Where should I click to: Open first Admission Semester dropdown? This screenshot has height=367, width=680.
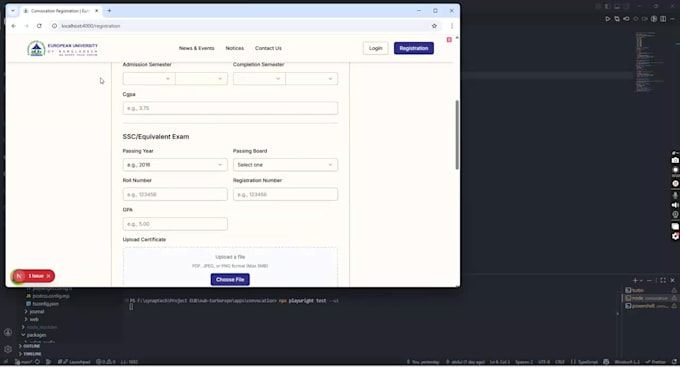click(x=149, y=79)
